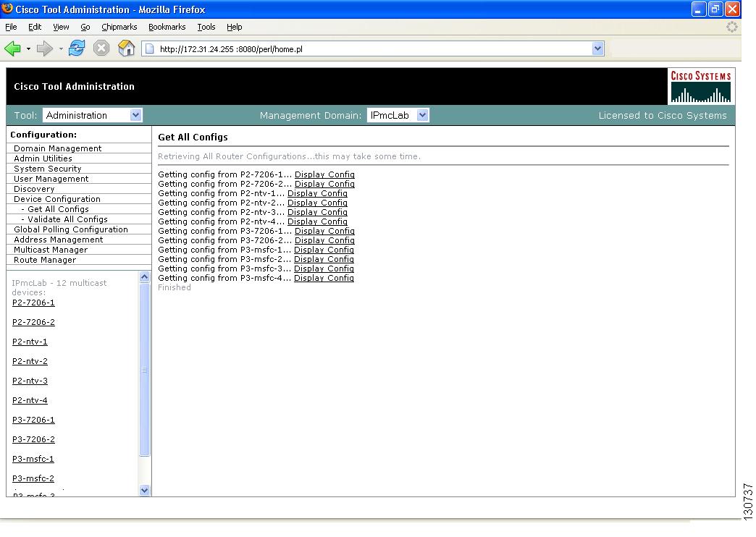This screenshot has width=756, height=537.
Task: Display Config for P2-ntv-3
Action: pos(317,212)
